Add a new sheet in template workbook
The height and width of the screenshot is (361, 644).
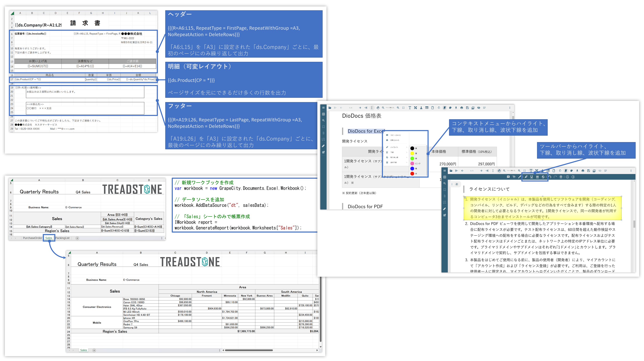coord(77,238)
